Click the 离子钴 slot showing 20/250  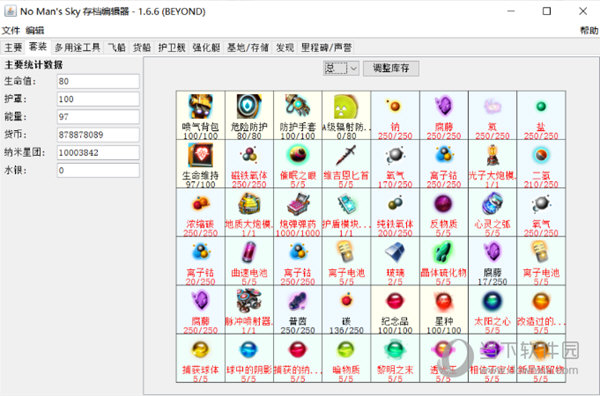point(201,261)
